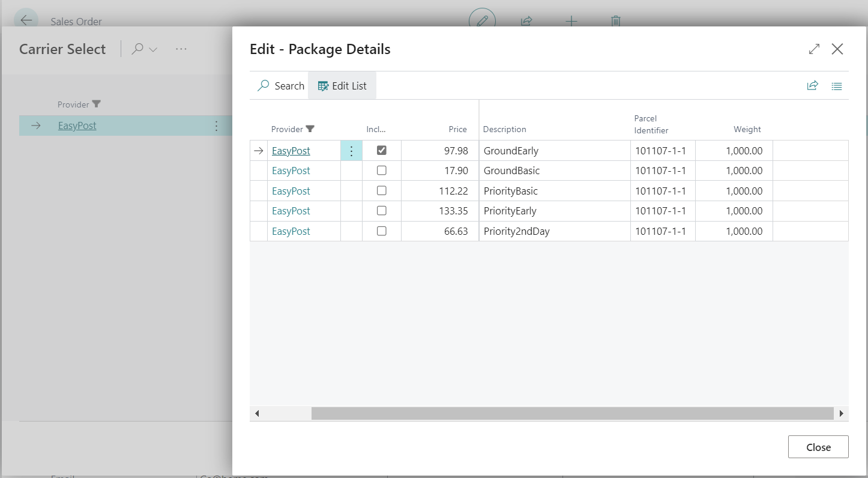Click the list view icon in Package Details
The width and height of the screenshot is (868, 478).
point(837,86)
